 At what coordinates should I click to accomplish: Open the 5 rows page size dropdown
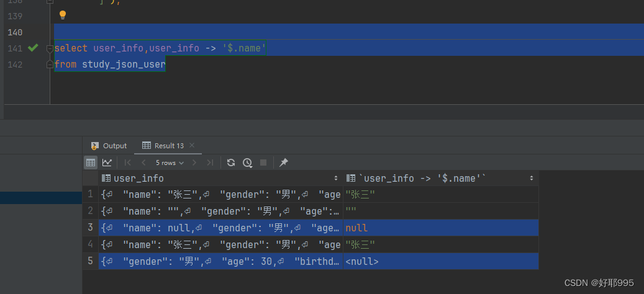[x=170, y=163]
